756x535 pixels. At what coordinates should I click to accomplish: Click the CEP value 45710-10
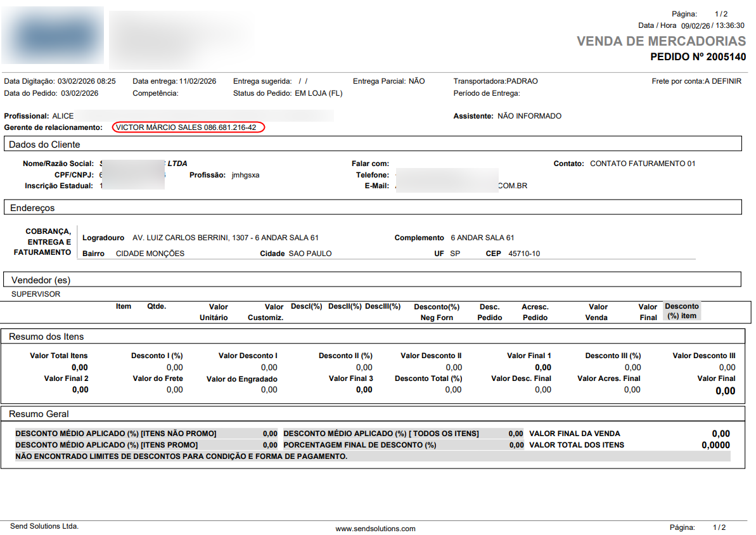(524, 254)
